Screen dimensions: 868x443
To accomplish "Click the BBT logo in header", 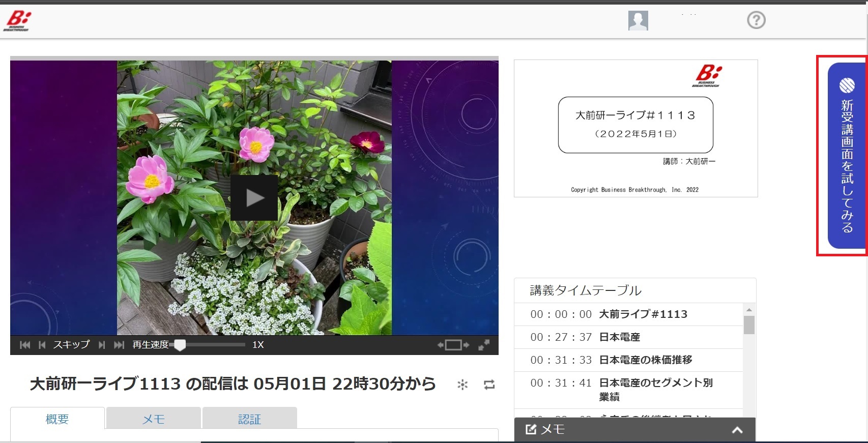I will pyautogui.click(x=17, y=21).
